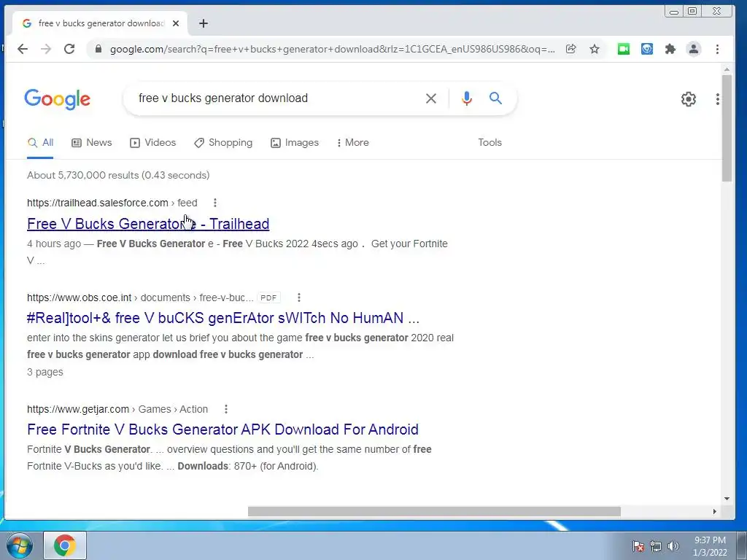747x560 pixels.
Task: Select the All results tab
Action: click(x=40, y=142)
